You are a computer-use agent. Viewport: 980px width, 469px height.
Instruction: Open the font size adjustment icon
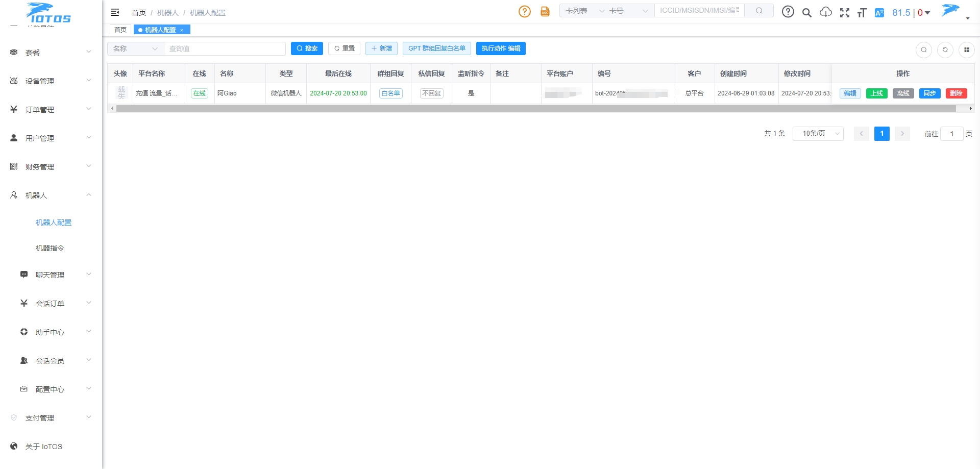(x=862, y=13)
